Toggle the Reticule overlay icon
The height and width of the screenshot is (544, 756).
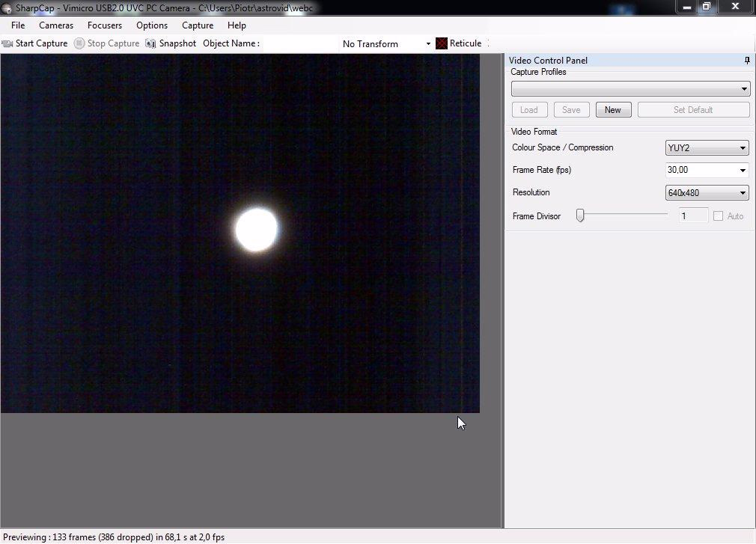coord(442,43)
